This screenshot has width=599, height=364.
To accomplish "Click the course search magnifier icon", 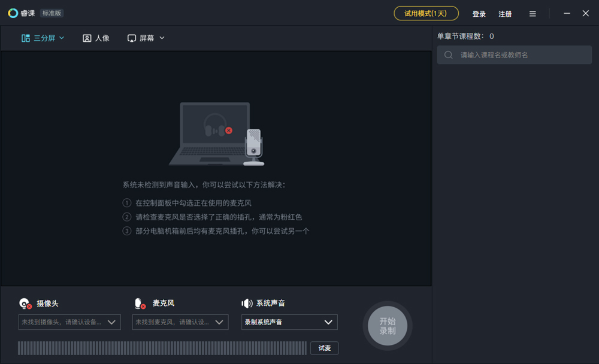I will pyautogui.click(x=449, y=55).
